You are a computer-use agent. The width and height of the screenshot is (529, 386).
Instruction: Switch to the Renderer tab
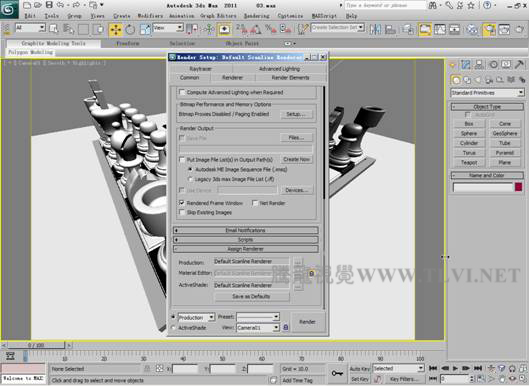click(x=232, y=78)
